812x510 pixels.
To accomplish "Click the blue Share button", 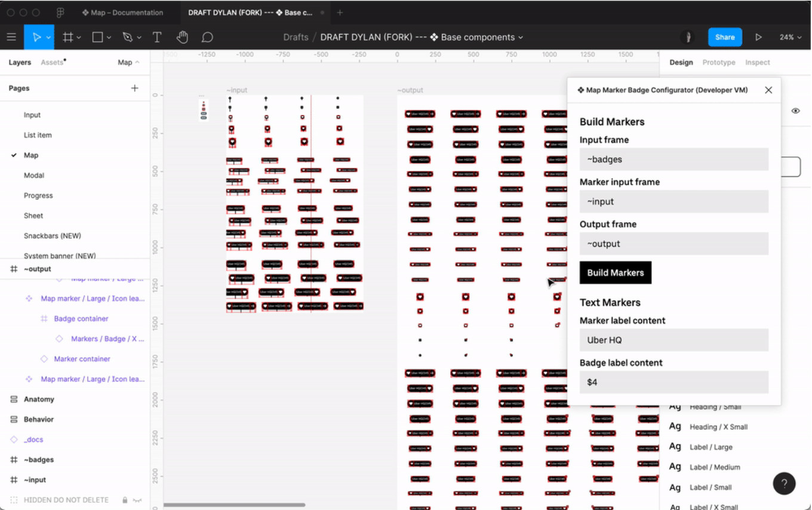I will click(724, 37).
